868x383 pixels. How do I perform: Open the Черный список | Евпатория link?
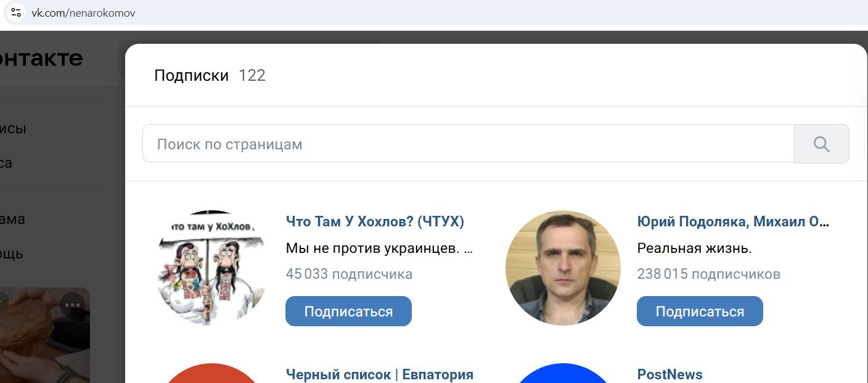pos(380,374)
